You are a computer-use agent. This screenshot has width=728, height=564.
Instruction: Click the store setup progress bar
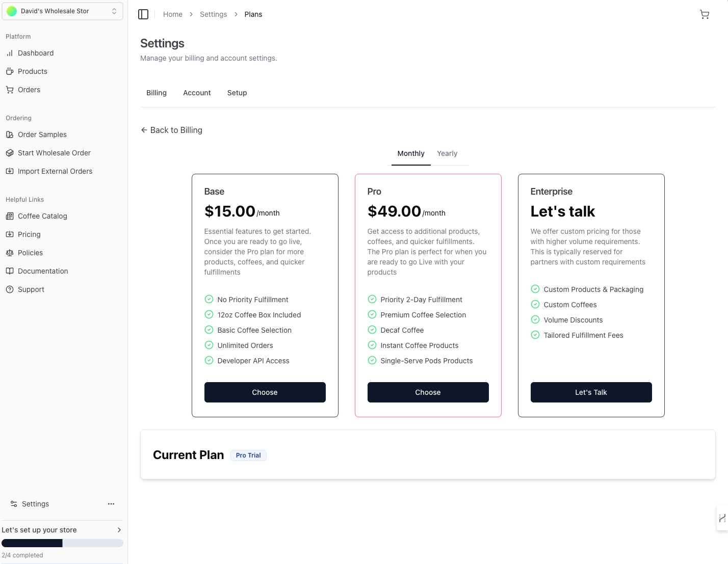click(62, 543)
